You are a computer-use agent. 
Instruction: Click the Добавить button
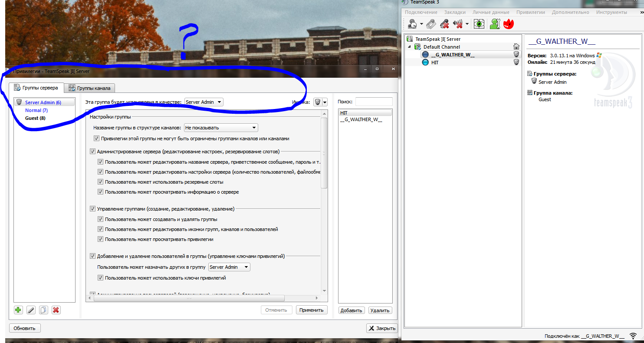pyautogui.click(x=351, y=310)
